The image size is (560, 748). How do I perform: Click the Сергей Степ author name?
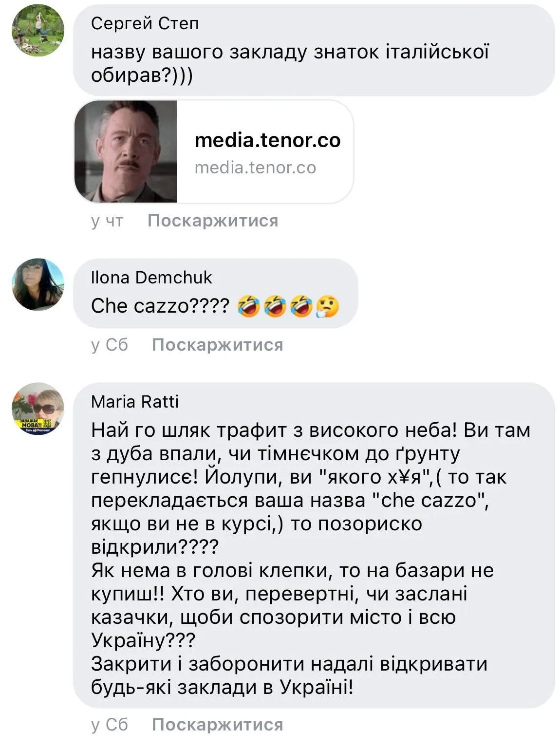tap(145, 23)
